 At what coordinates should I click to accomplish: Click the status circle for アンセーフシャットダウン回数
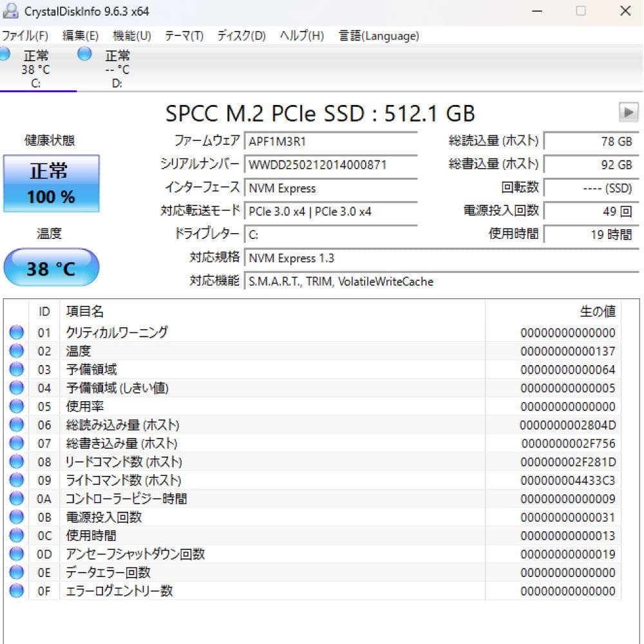(16, 553)
